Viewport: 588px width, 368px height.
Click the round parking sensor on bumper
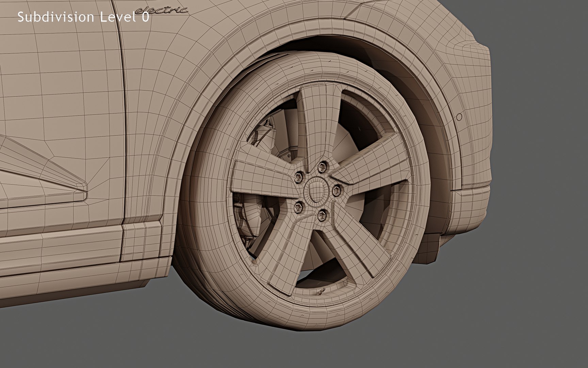[x=459, y=117]
